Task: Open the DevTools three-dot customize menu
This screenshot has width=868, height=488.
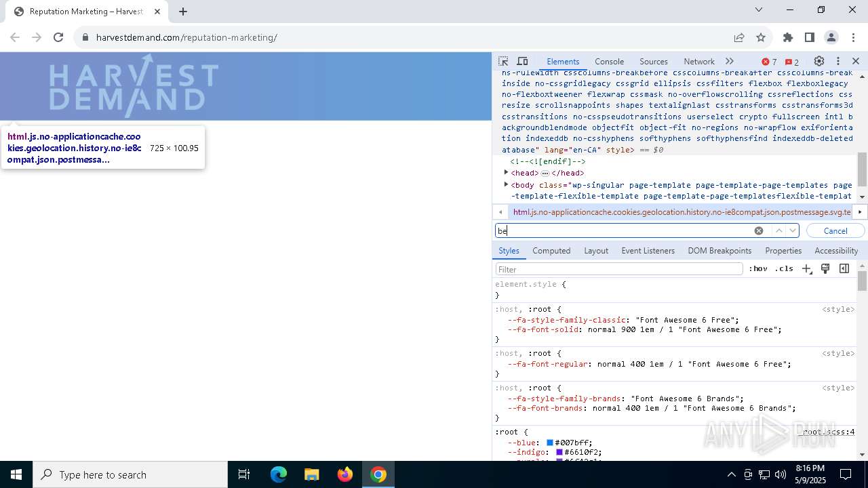Action: [x=838, y=61]
